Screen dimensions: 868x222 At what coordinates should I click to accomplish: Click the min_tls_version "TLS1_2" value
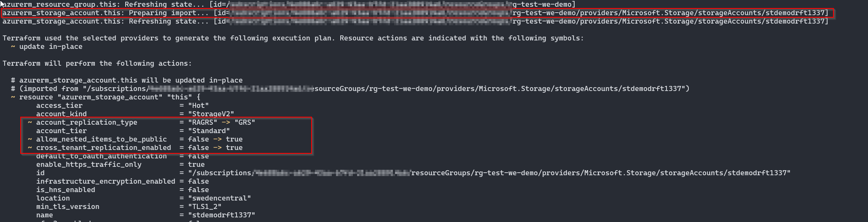[205, 207]
